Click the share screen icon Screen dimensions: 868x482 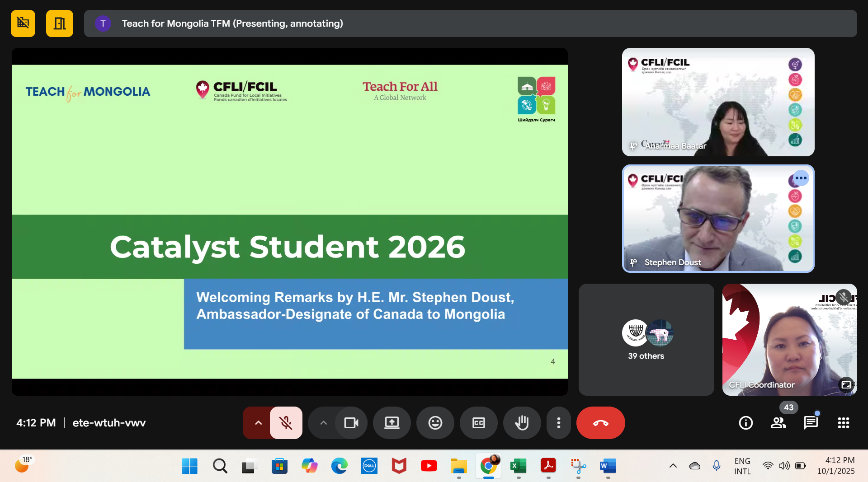(x=392, y=423)
